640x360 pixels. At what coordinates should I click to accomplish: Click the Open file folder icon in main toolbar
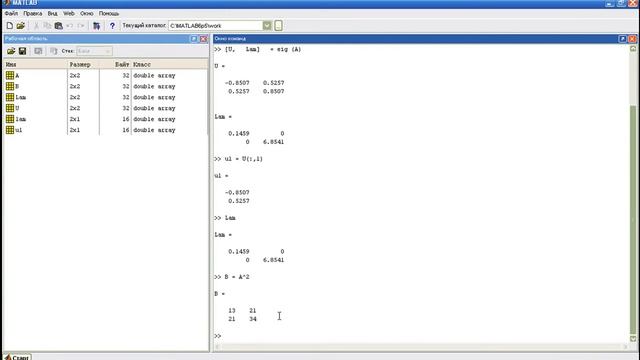tap(21, 26)
